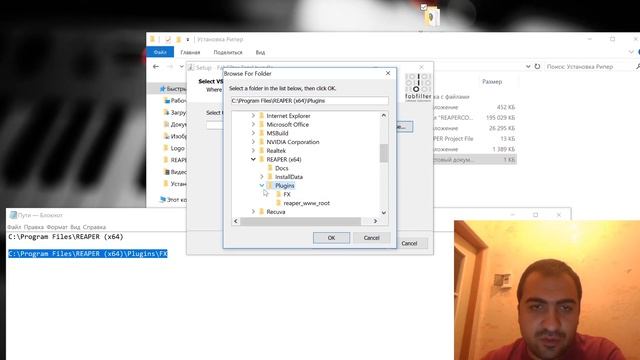Viewport: 640px width, 360px height.
Task: Click the line 'C:\Program Files\REAPER (x64)' in Notepad
Action: [x=66, y=237]
